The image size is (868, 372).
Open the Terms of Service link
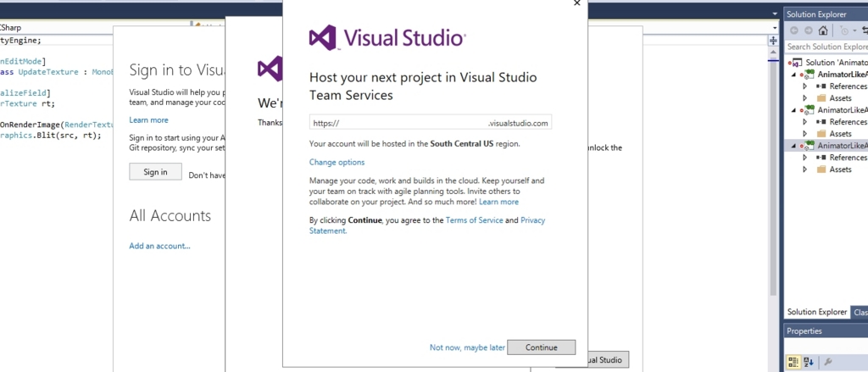(x=475, y=219)
